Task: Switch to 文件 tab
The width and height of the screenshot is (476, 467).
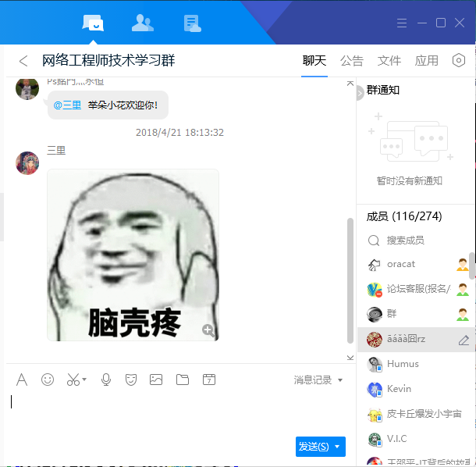Action: [389, 61]
